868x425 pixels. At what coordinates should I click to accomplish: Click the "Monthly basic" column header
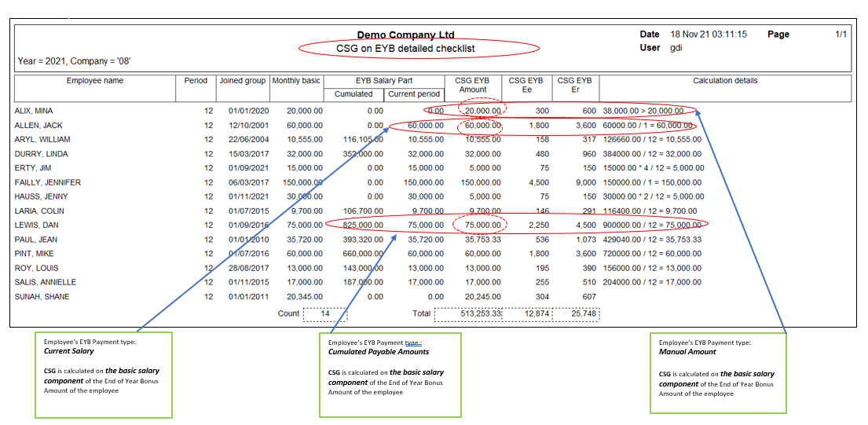pyautogui.click(x=296, y=81)
